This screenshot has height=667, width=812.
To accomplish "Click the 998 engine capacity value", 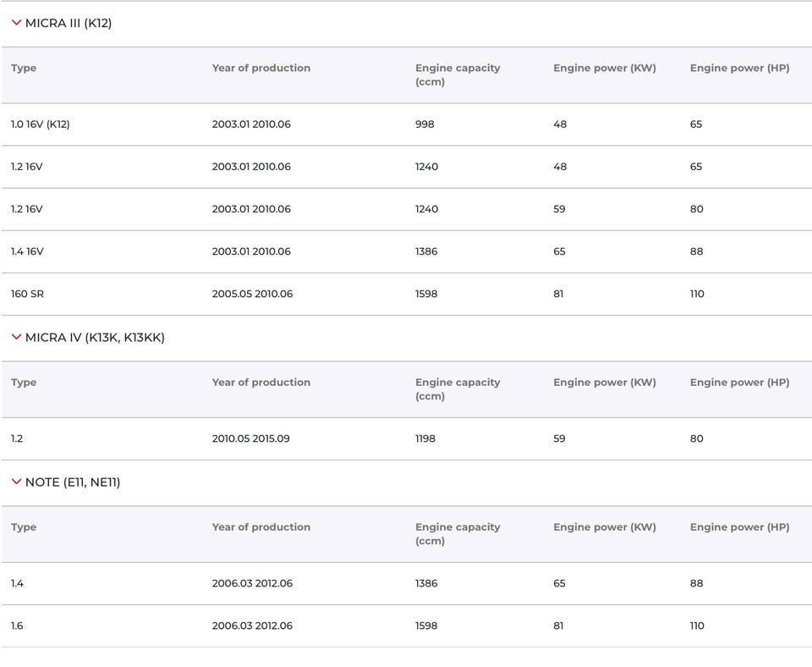I will pyautogui.click(x=425, y=124).
